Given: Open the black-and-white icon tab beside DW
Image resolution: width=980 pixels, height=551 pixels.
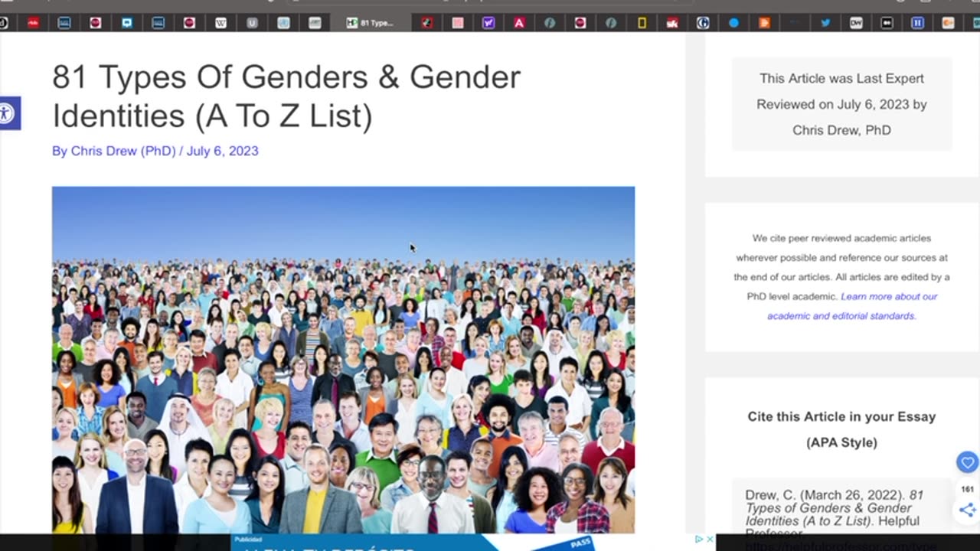Looking at the screenshot, I should (x=887, y=23).
